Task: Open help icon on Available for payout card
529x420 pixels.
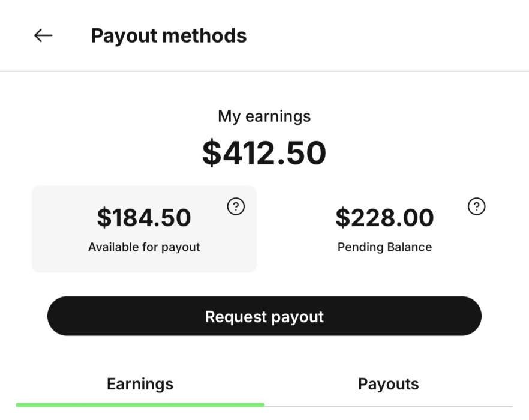Action: 236,206
